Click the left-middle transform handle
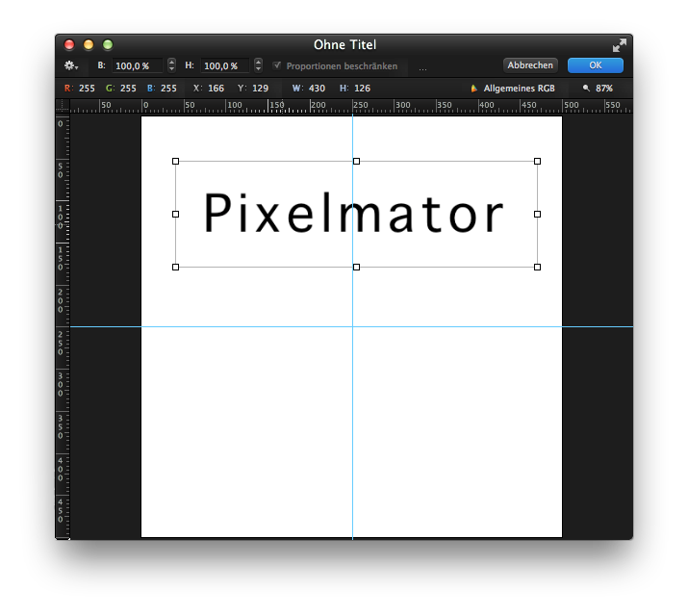The height and width of the screenshot is (616, 688). (175, 214)
